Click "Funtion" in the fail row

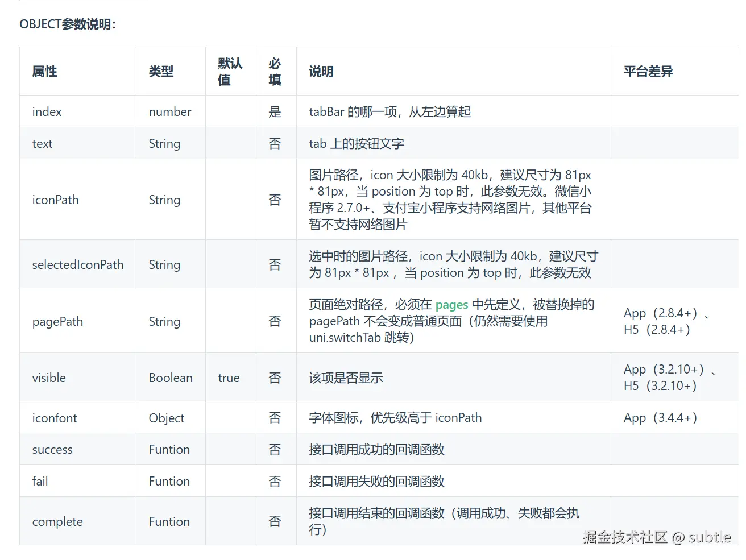(169, 482)
